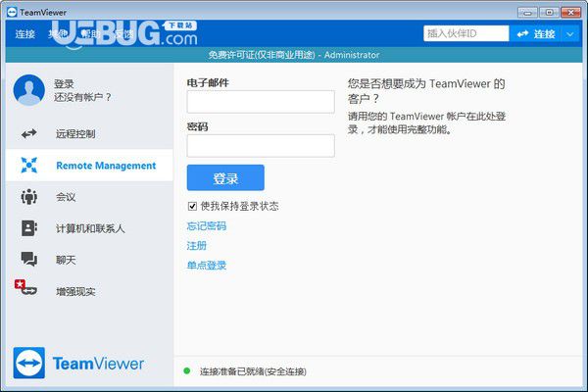This screenshot has height=392, width=588.
Task: Select 远程控制 in the sidebar
Action: coord(89,133)
